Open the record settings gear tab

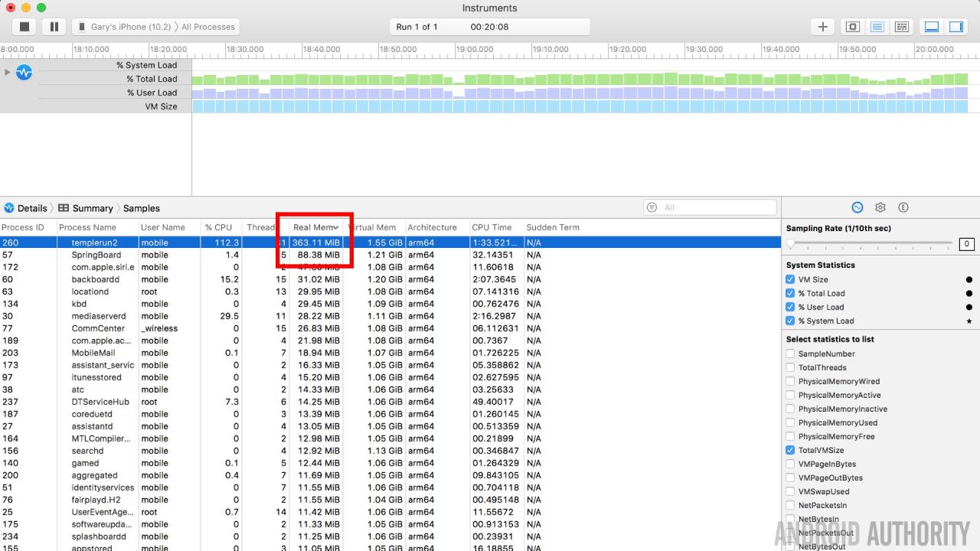(x=880, y=207)
